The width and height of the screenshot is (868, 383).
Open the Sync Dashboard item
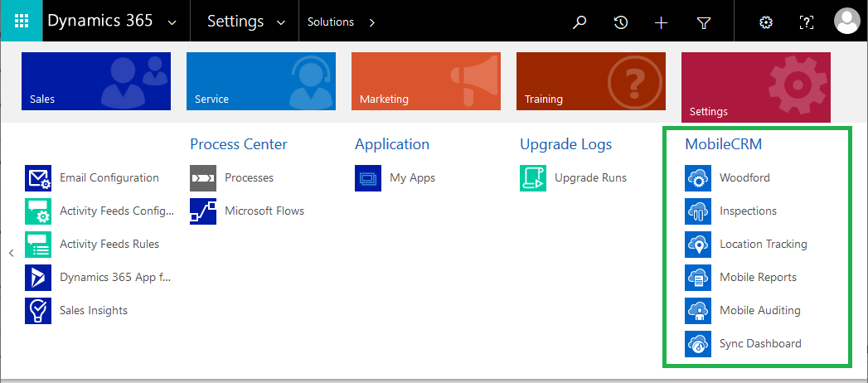(760, 343)
